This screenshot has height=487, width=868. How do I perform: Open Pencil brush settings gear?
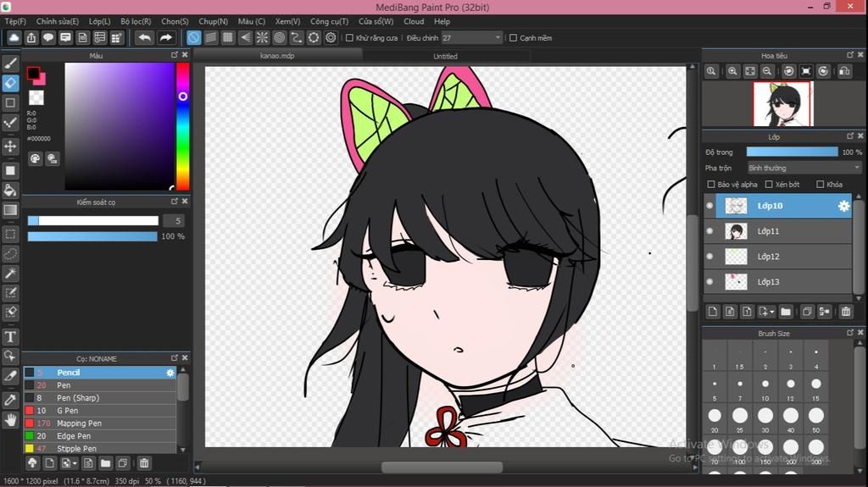(x=170, y=373)
